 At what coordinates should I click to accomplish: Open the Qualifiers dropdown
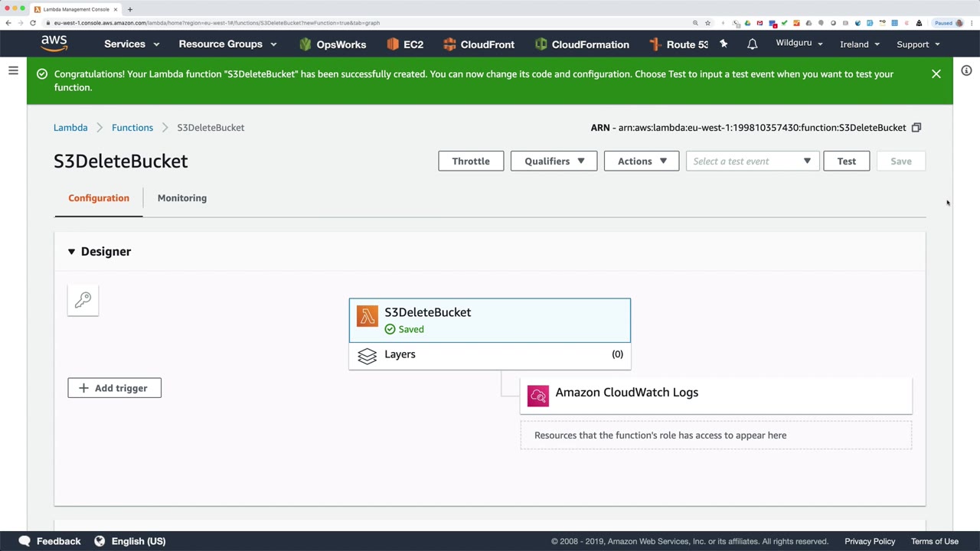pos(554,161)
